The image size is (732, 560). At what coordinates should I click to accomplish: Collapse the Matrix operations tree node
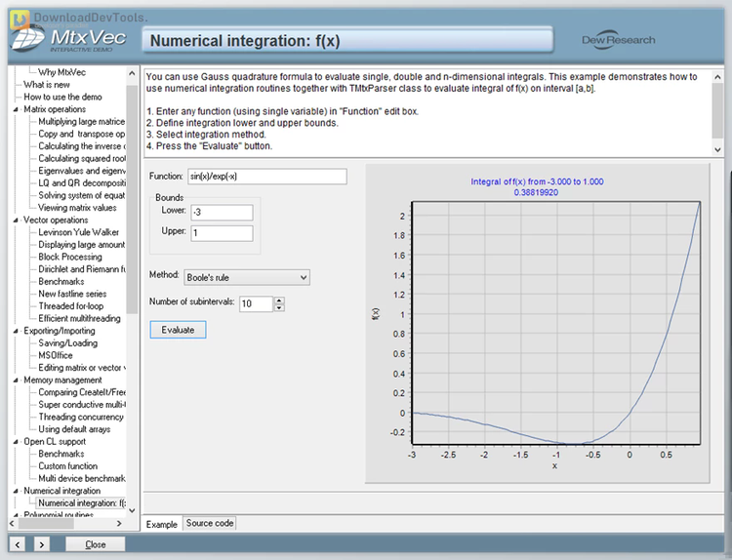click(x=16, y=109)
